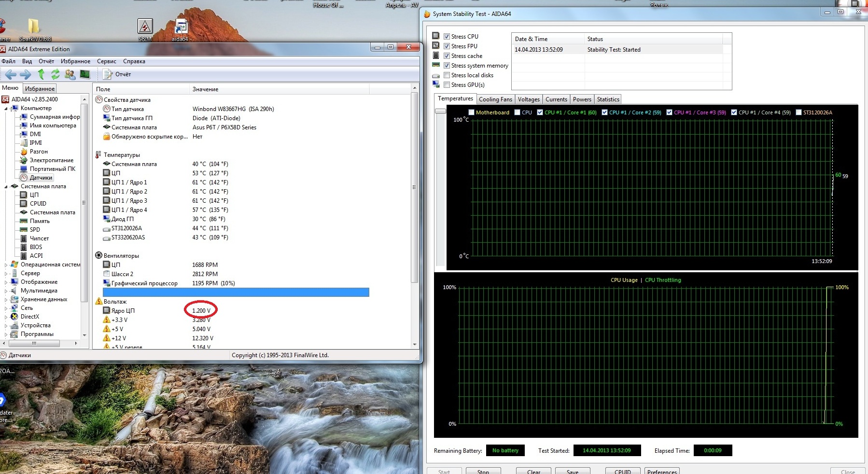Click the Clear button
The image size is (868, 474).
[533, 472]
